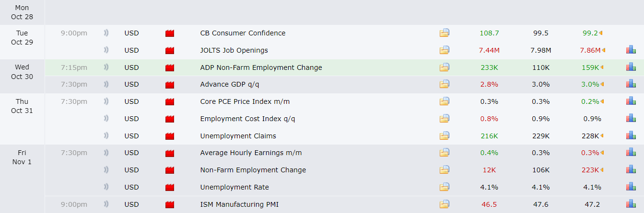644x213 pixels.
Task: Open chart icon for Advance GDP q/q
Action: point(631,84)
